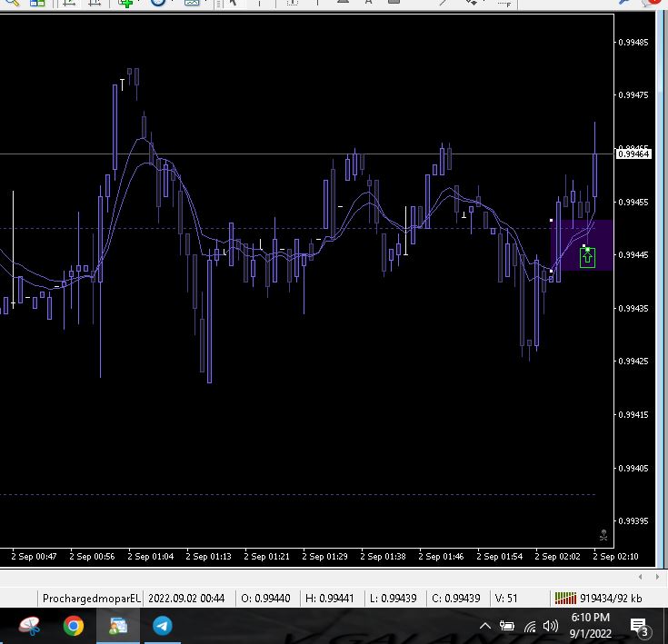Click the 2 Sep 02:02 time label
This screenshot has width=668, height=644.
point(557,556)
